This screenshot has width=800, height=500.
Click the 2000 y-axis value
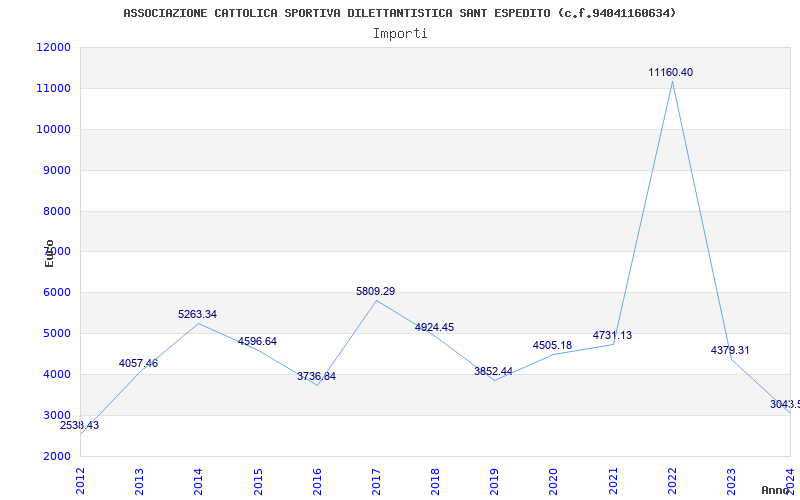point(55,456)
